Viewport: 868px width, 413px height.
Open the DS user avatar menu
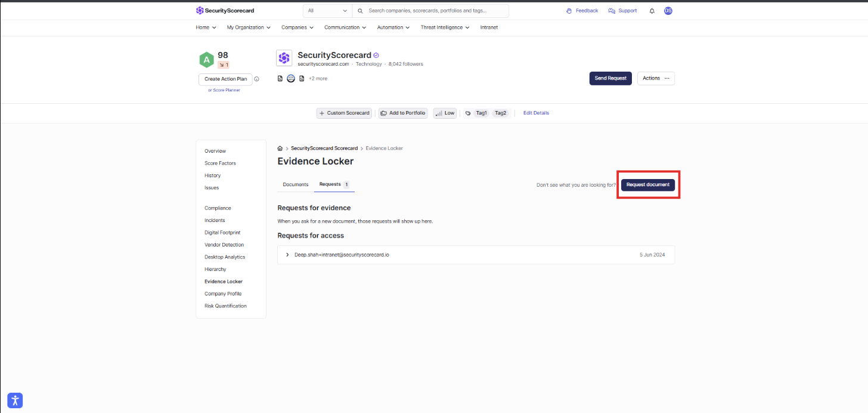(668, 11)
